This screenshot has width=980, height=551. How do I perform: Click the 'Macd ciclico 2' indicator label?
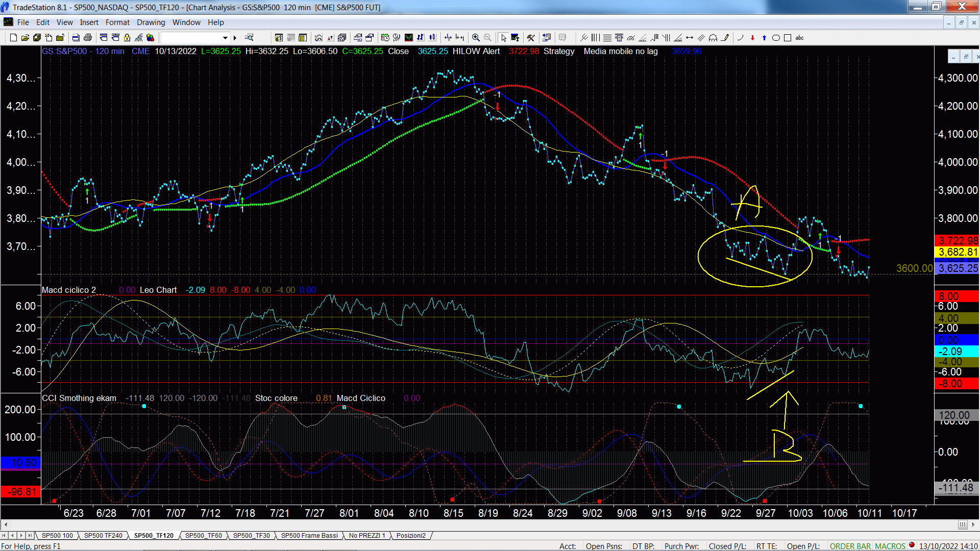[x=69, y=290]
